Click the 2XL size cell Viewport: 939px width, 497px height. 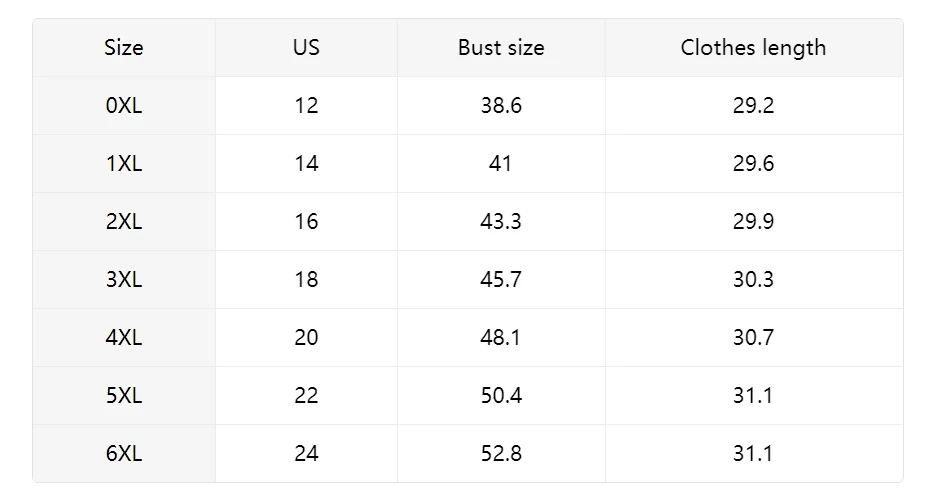pyautogui.click(x=124, y=222)
